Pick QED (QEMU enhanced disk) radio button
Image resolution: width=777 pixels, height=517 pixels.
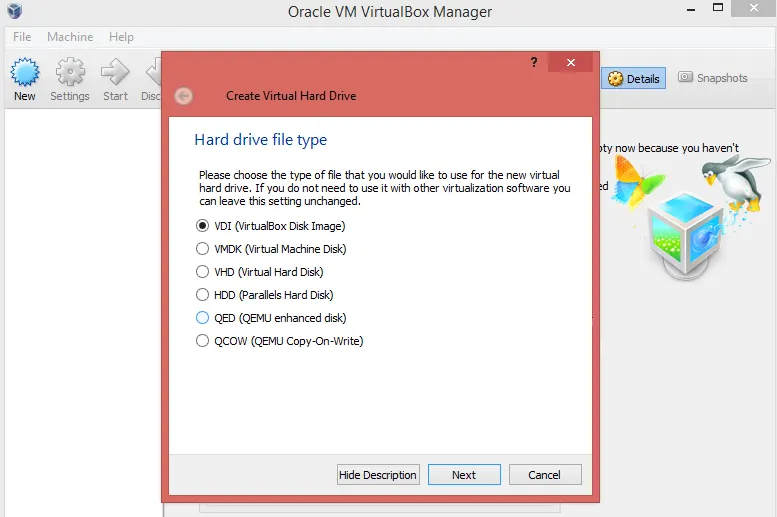pyautogui.click(x=202, y=318)
